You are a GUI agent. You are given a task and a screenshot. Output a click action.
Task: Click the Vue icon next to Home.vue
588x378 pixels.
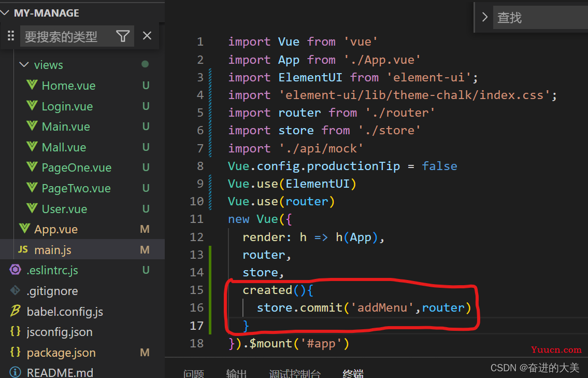32,85
